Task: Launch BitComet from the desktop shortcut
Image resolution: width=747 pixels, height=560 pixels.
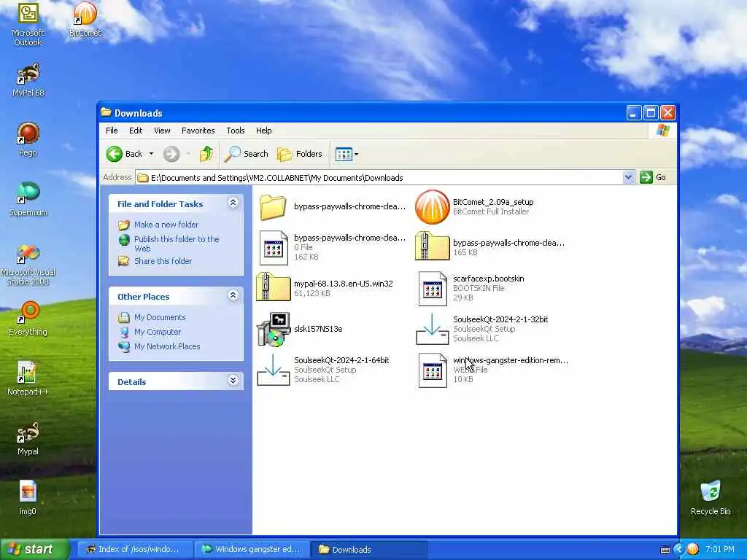Action: pyautogui.click(x=85, y=20)
